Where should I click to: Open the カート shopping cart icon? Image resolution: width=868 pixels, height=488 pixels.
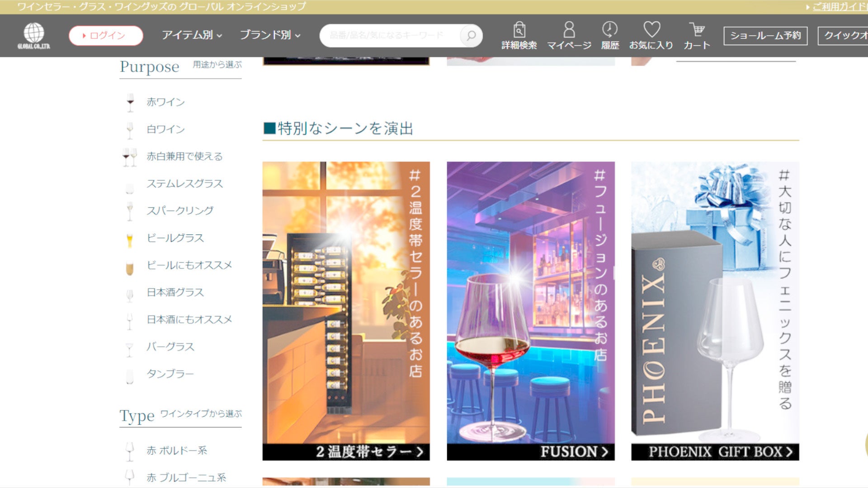coord(697,30)
